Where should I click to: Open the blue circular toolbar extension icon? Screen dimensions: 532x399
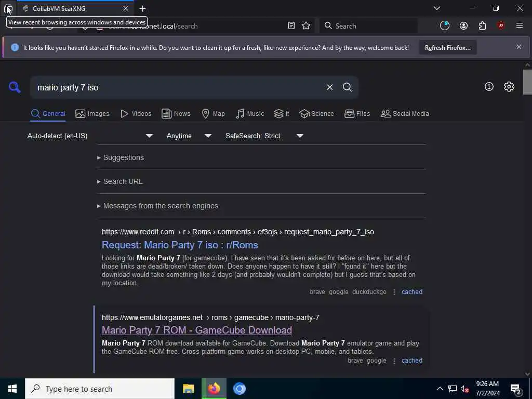(x=445, y=26)
